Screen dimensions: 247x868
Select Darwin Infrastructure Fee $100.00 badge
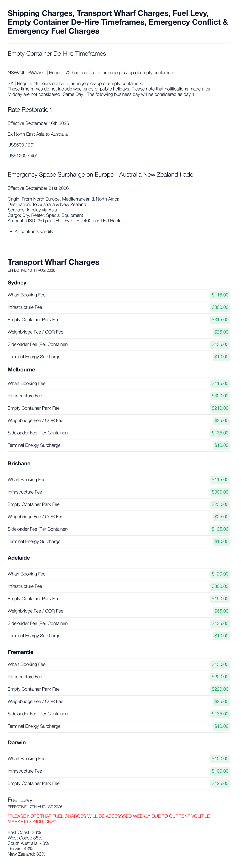pyautogui.click(x=220, y=771)
